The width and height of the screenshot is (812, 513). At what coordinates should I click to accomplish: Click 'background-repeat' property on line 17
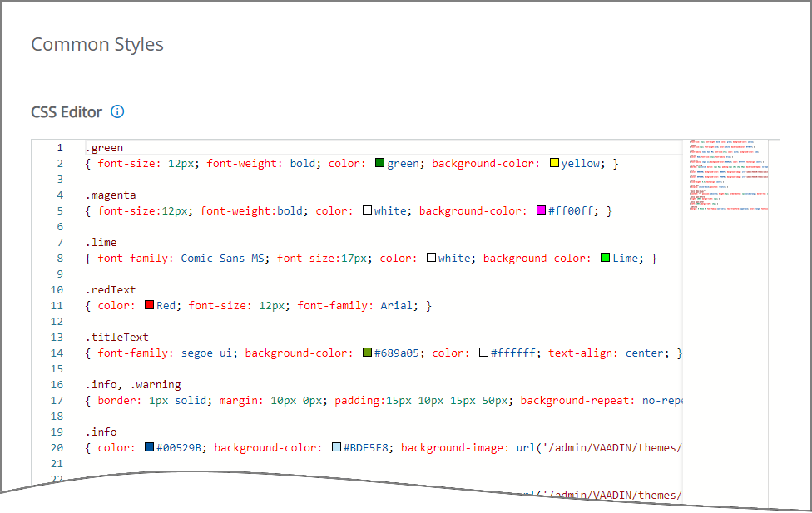coord(575,401)
